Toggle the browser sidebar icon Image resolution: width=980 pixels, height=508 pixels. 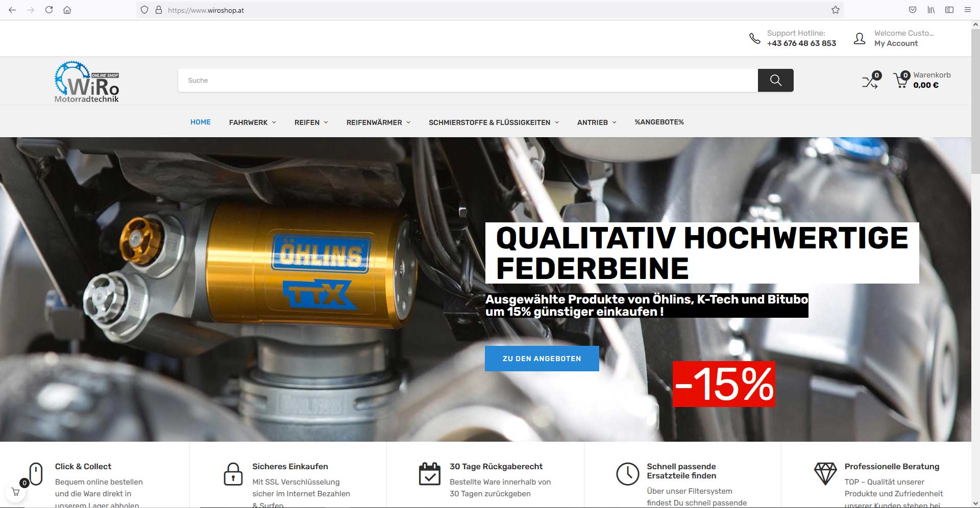tap(949, 10)
